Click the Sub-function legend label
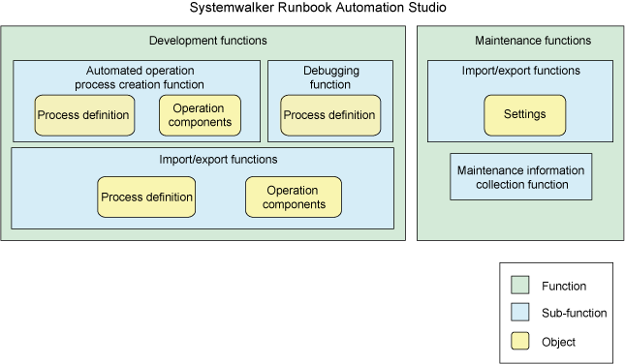 point(574,313)
